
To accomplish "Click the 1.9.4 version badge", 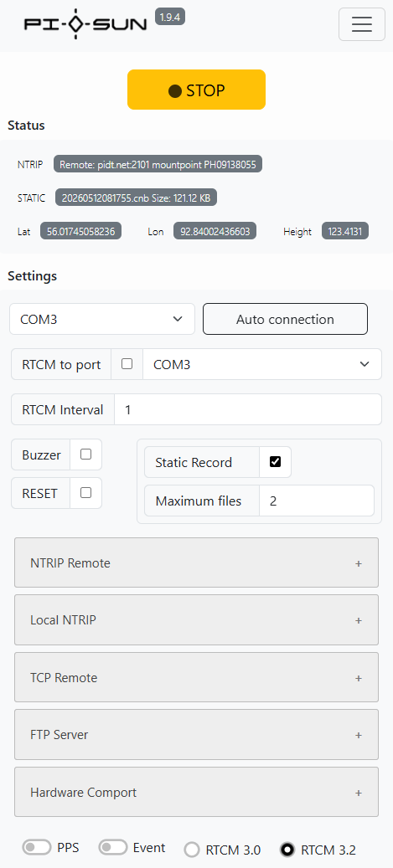I will [x=170, y=18].
